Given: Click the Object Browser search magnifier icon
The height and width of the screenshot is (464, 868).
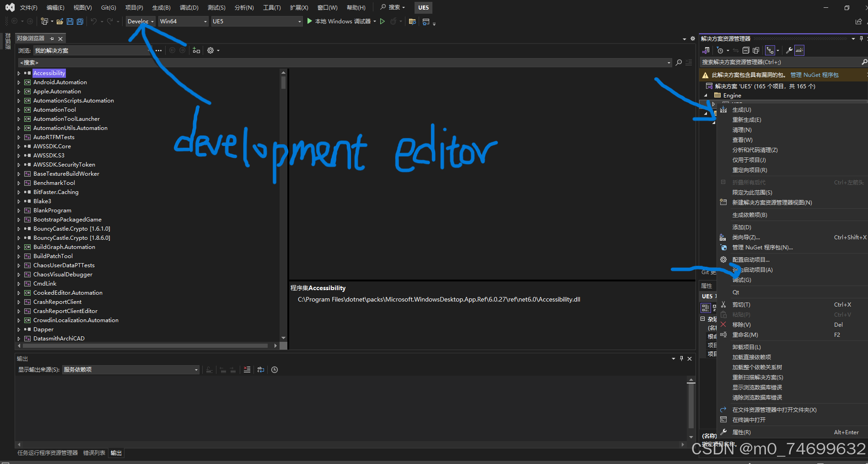Looking at the screenshot, I should 679,63.
